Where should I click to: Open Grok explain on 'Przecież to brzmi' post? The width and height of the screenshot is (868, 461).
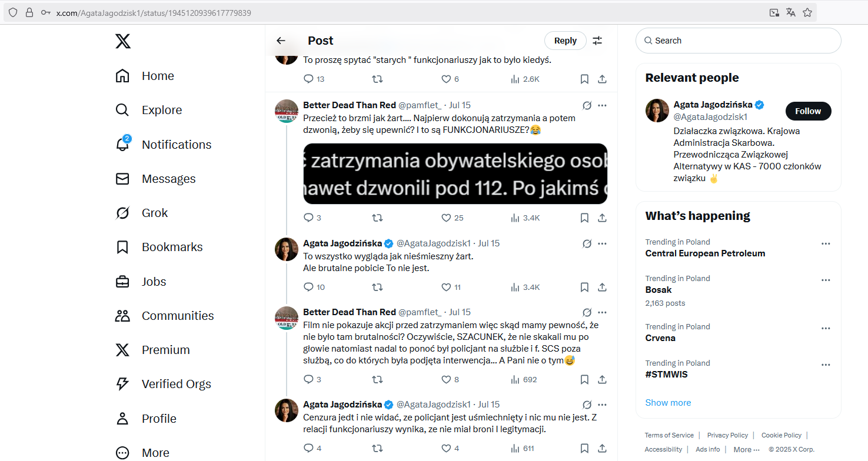(587, 105)
